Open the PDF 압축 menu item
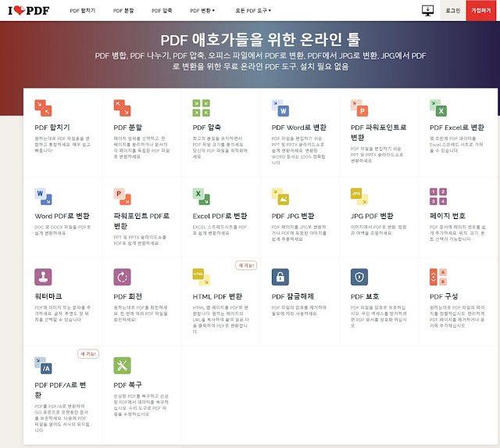The height and width of the screenshot is (448, 500). tap(162, 10)
